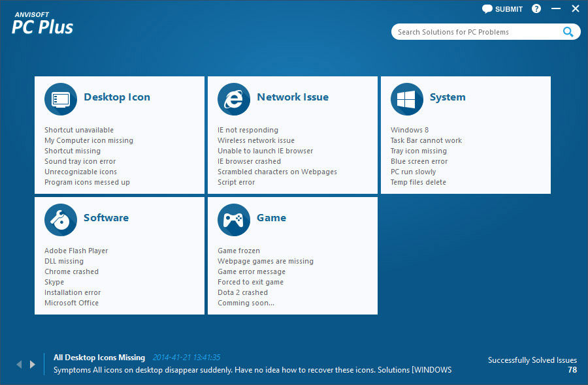588x385 pixels.
Task: Click the search magnifier icon
Action: [x=568, y=31]
